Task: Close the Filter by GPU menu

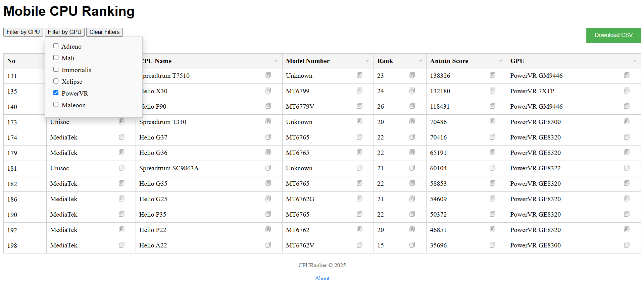Action: tap(64, 32)
